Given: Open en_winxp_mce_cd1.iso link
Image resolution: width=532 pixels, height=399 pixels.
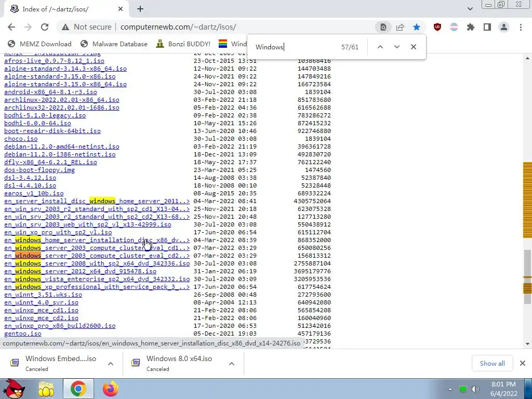Looking at the screenshot, I should pos(42,311).
